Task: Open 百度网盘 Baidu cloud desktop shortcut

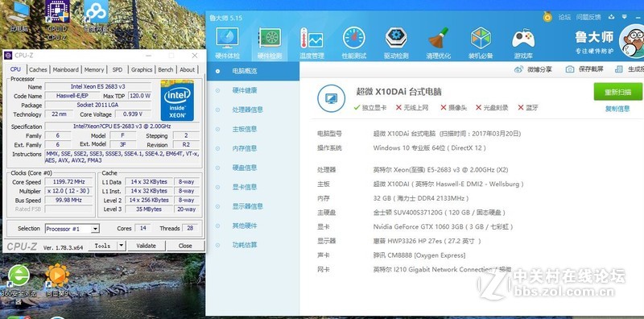Action: [96, 16]
